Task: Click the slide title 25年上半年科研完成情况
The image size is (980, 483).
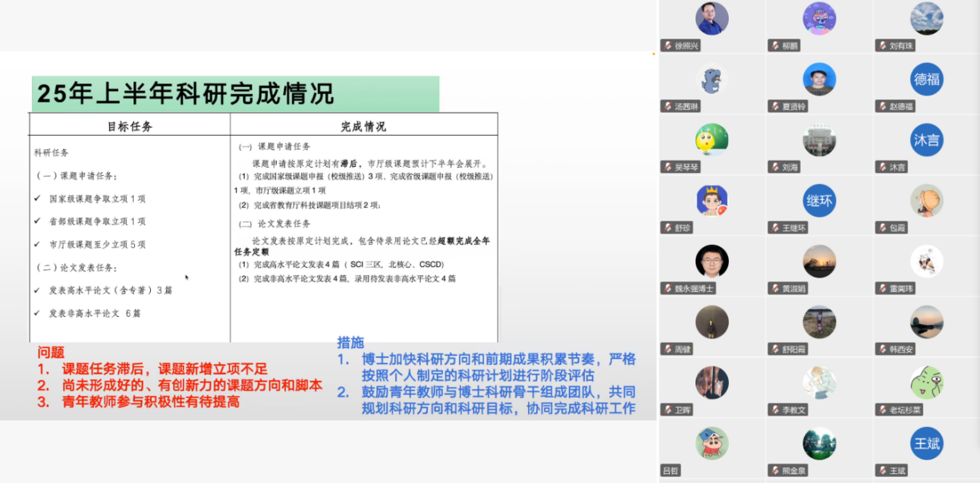Action: [186, 94]
